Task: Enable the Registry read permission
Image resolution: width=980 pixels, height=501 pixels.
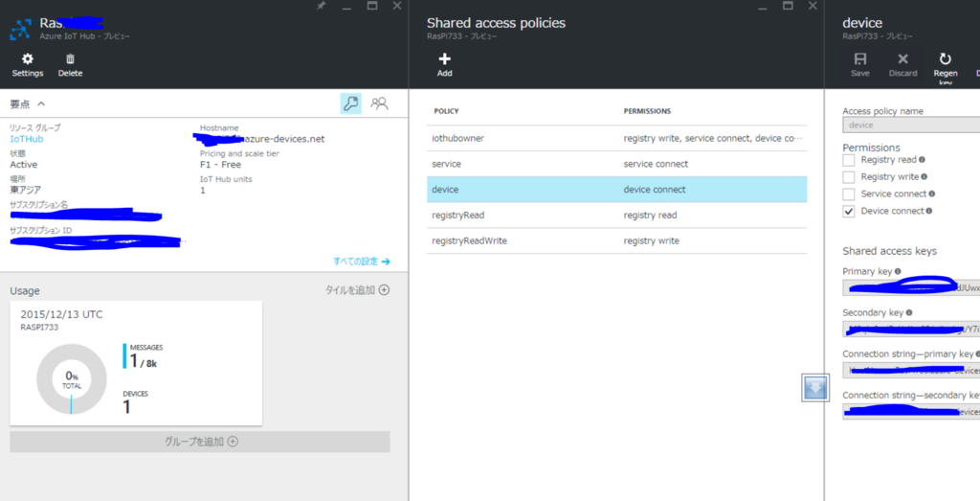Action: 848,160
